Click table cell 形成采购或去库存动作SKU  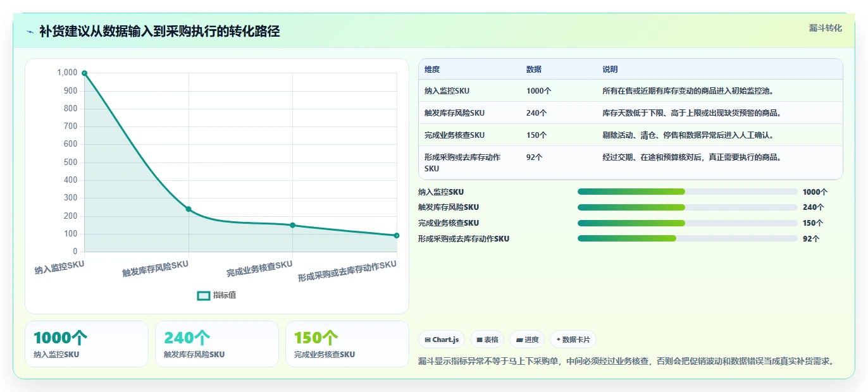[x=462, y=163]
